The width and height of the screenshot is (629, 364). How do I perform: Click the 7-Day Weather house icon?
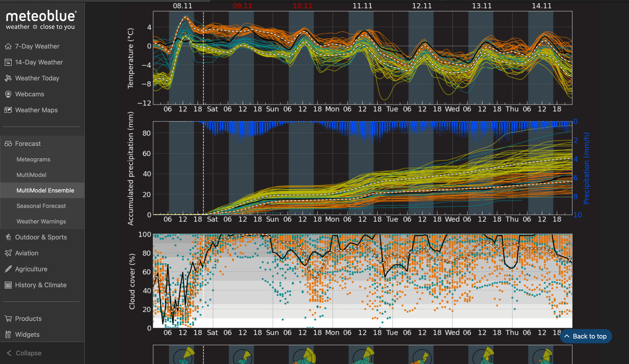8,46
